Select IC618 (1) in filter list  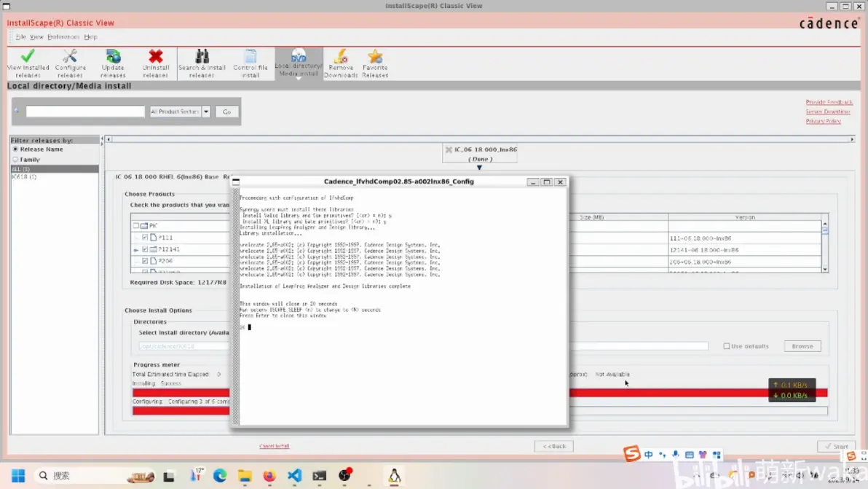pyautogui.click(x=54, y=176)
